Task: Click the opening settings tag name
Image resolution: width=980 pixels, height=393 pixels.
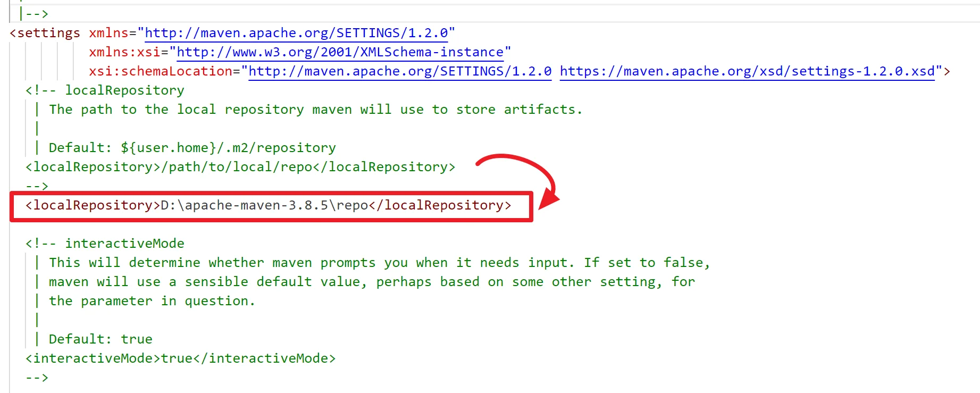Action: point(48,33)
